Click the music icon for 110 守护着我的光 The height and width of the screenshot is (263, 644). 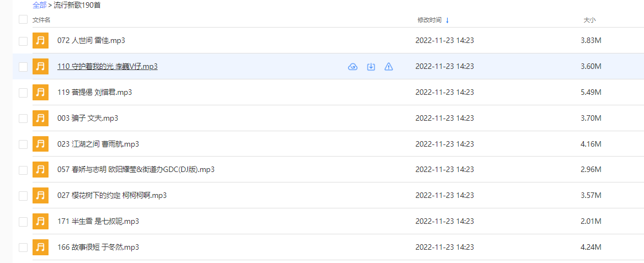pyautogui.click(x=41, y=67)
